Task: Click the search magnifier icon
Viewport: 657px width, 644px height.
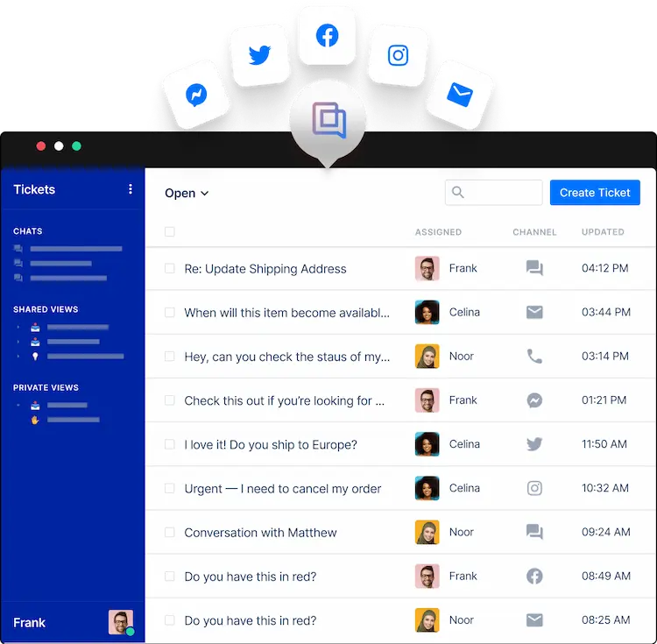Action: (458, 192)
